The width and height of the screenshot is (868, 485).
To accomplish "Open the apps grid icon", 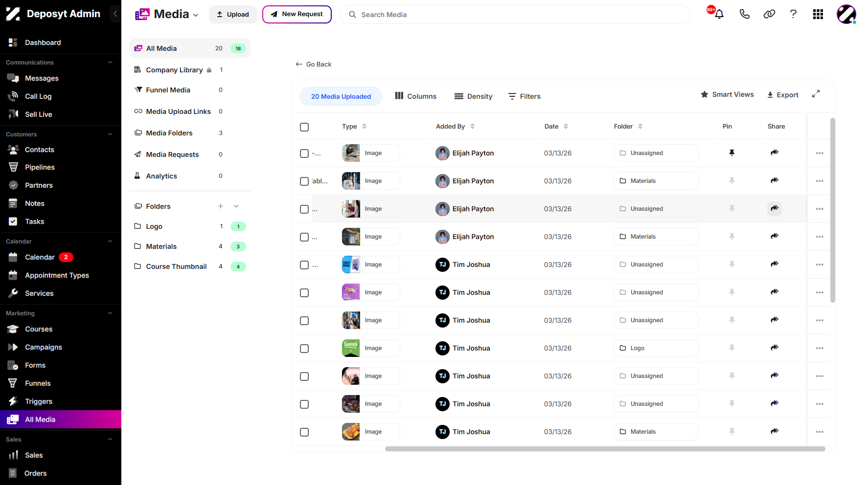I will 818,15.
